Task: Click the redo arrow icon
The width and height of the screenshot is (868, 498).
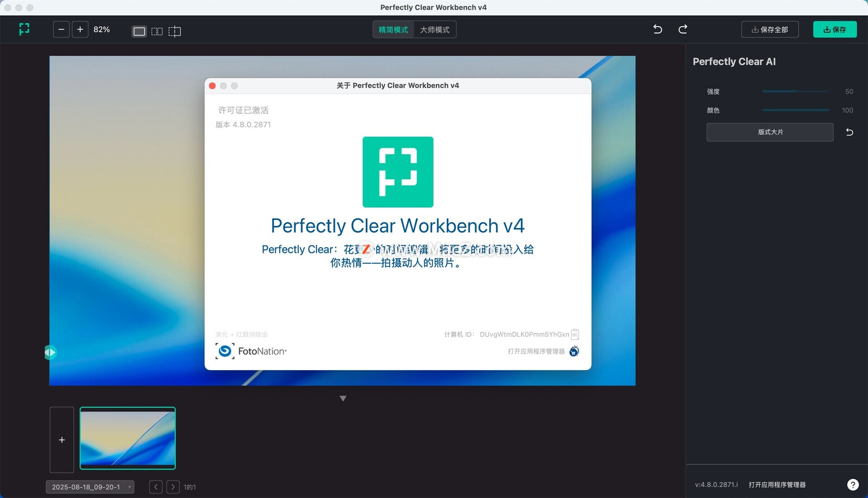Action: point(683,29)
